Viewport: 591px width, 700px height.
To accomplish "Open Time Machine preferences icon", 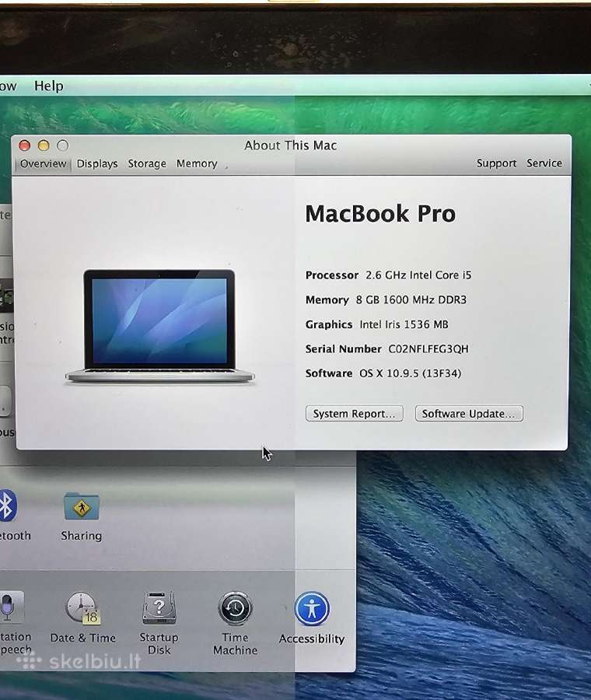I will (236, 608).
